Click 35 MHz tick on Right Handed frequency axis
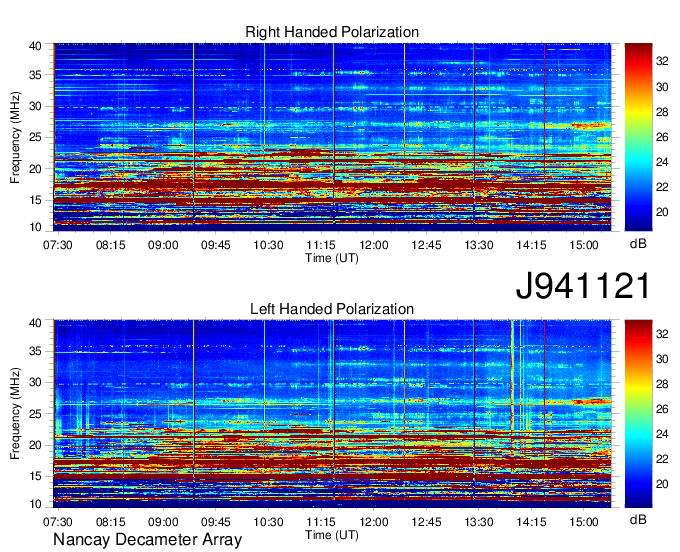 (x=36, y=75)
